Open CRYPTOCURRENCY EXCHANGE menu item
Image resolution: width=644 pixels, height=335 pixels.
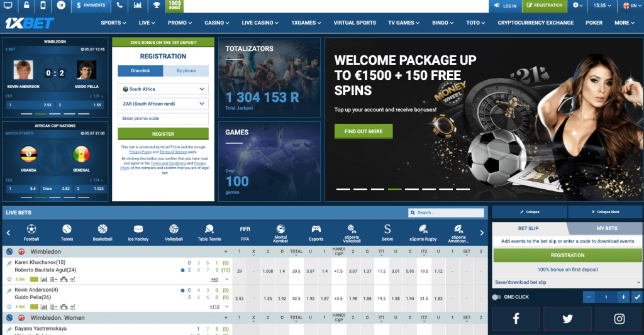click(536, 23)
